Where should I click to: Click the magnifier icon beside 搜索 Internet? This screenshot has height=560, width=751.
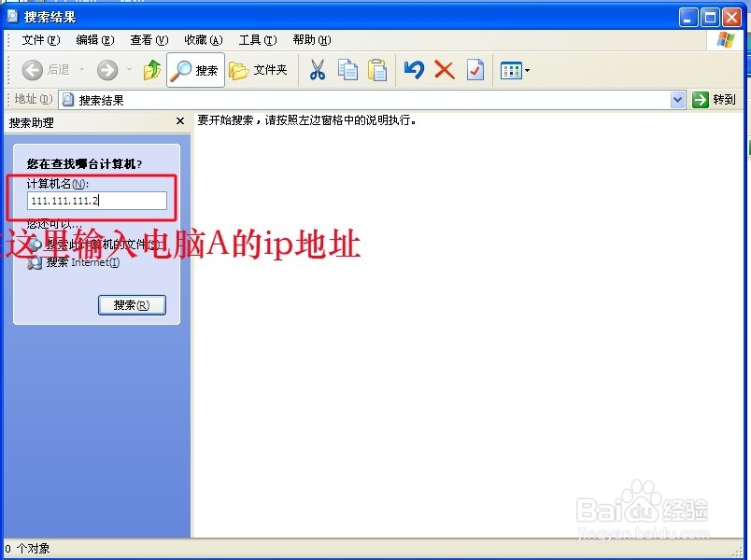pos(35,262)
